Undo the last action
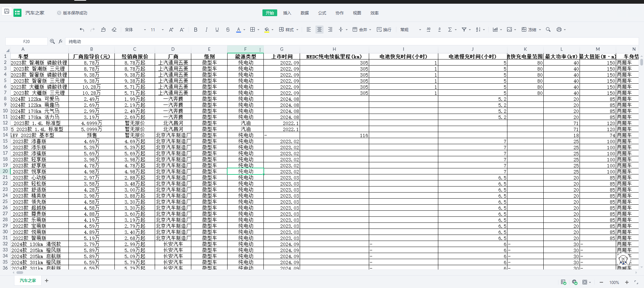This screenshot has width=644, height=288. click(x=82, y=30)
